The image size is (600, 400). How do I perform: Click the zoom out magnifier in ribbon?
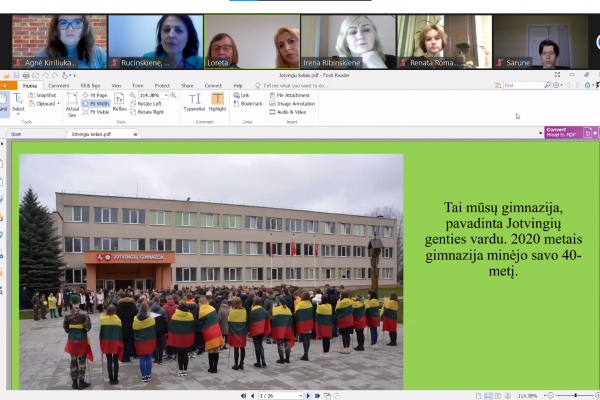[x=132, y=95]
